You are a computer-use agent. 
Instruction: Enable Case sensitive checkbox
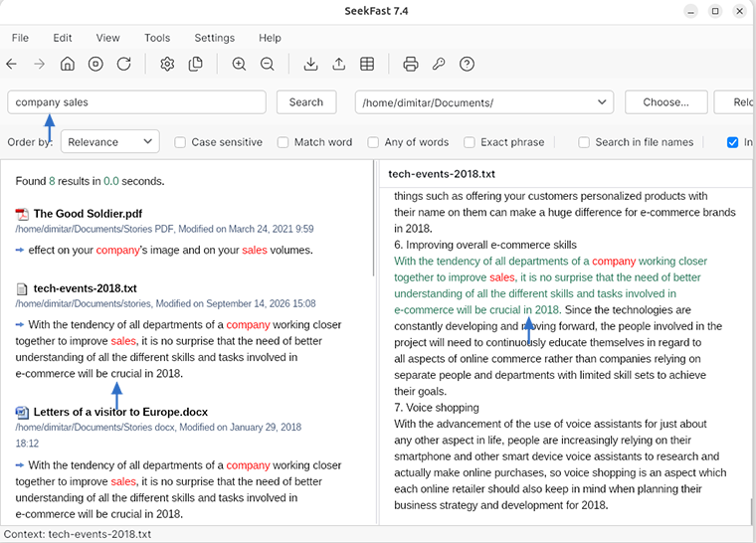pyautogui.click(x=180, y=142)
